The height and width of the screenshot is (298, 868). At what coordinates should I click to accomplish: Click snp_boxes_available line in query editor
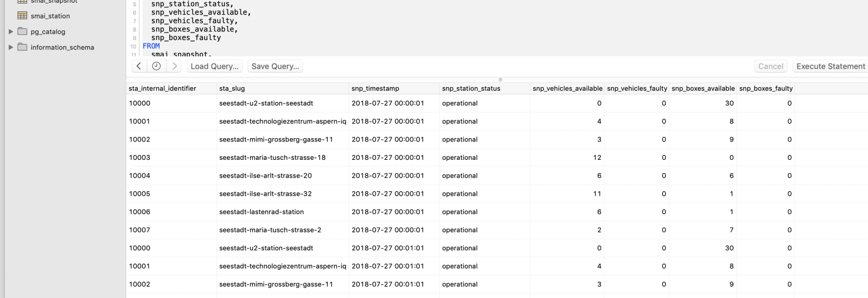point(195,29)
